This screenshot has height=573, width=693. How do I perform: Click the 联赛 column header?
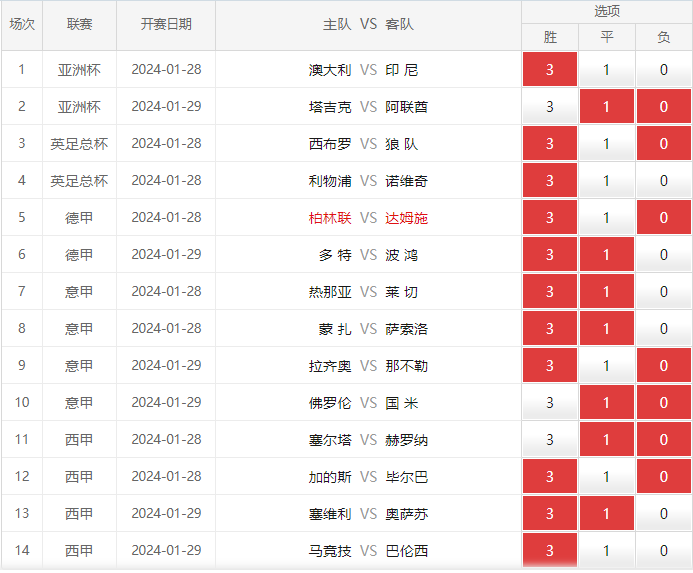click(79, 25)
